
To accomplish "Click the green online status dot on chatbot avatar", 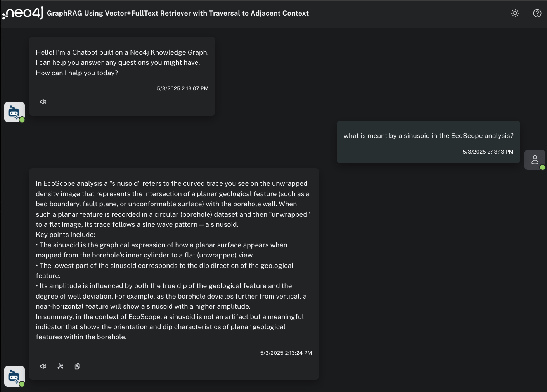I will (22, 120).
